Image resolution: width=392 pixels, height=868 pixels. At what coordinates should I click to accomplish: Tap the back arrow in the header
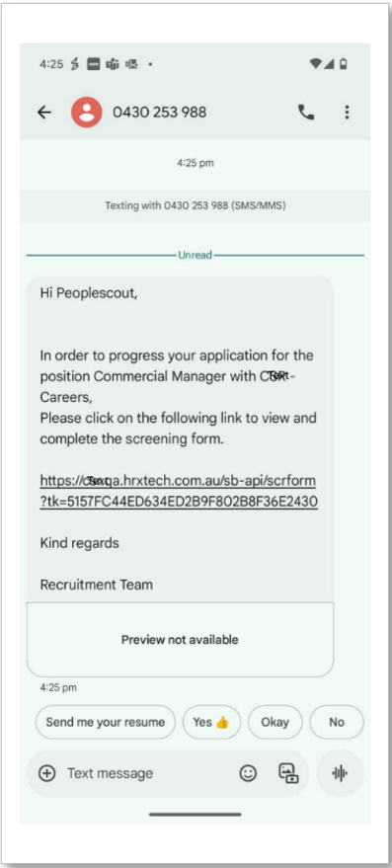tap(44, 113)
